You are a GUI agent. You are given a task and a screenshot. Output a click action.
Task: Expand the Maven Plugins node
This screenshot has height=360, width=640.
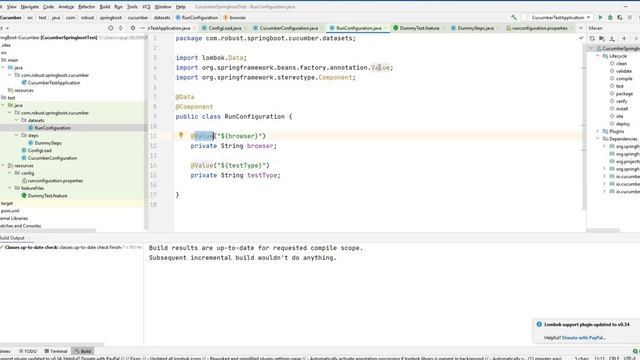[598, 131]
